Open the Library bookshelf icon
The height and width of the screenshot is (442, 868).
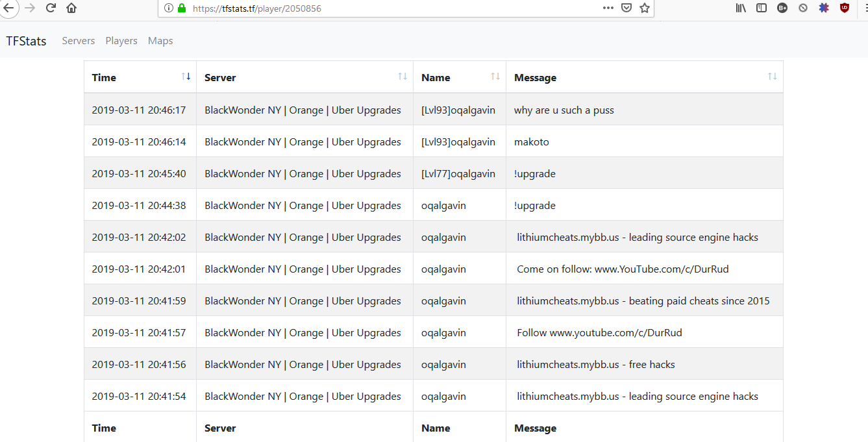(741, 8)
